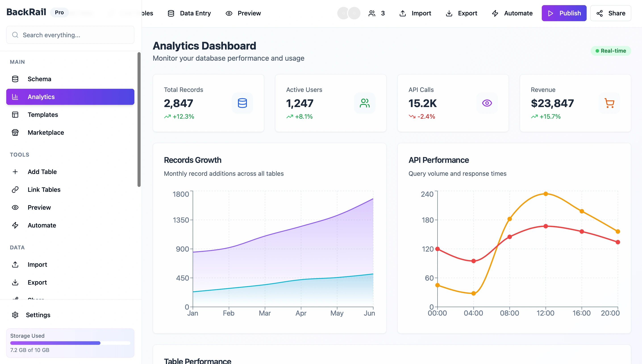Click the sidebar Import upload icon
This screenshot has width=642, height=364.
coord(15,265)
